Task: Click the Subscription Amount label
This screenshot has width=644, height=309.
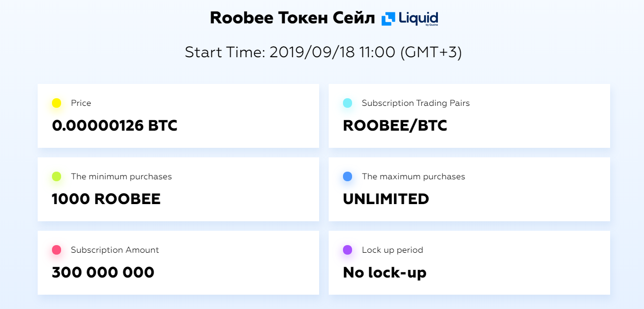Action: pos(115,250)
